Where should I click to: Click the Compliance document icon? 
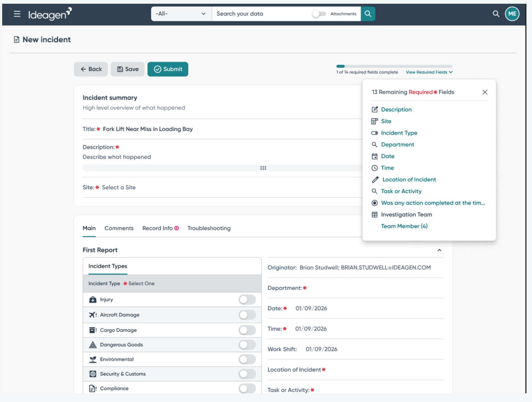93,388
